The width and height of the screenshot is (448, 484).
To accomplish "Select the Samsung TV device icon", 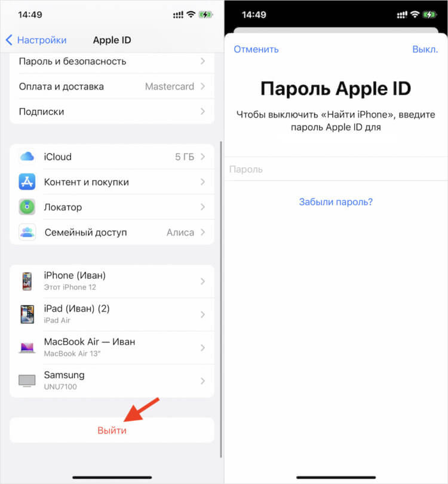I will (27, 381).
